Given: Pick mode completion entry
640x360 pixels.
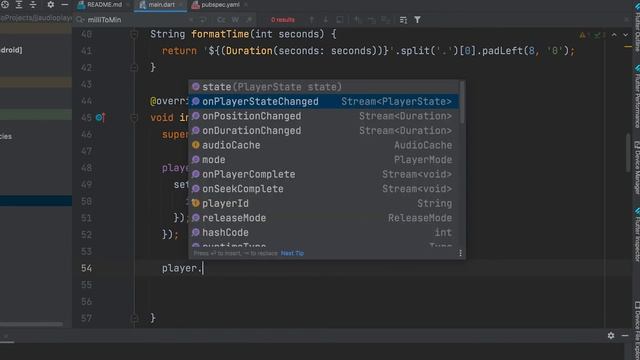Looking at the screenshot, I should [323, 160].
